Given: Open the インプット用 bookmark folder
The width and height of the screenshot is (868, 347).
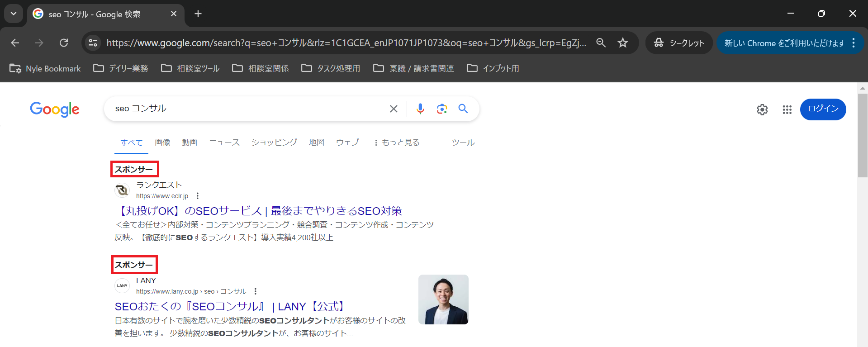Looking at the screenshot, I should click(493, 68).
